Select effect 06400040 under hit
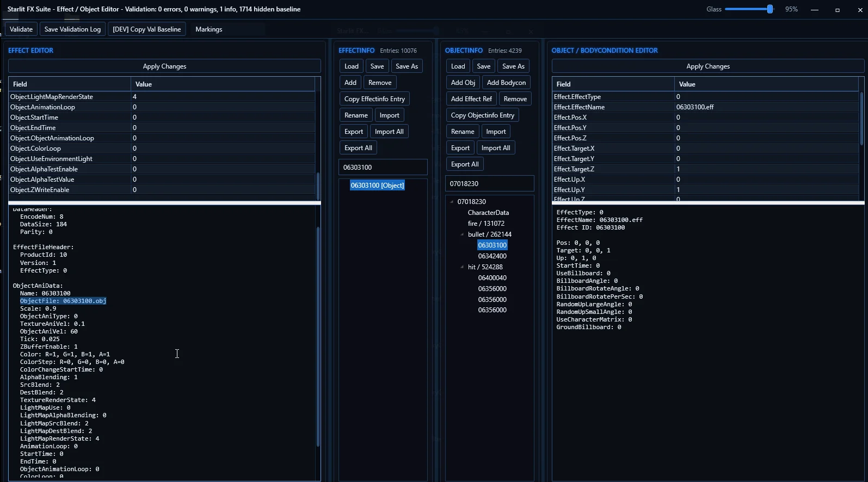This screenshot has width=868, height=482. coord(493,278)
